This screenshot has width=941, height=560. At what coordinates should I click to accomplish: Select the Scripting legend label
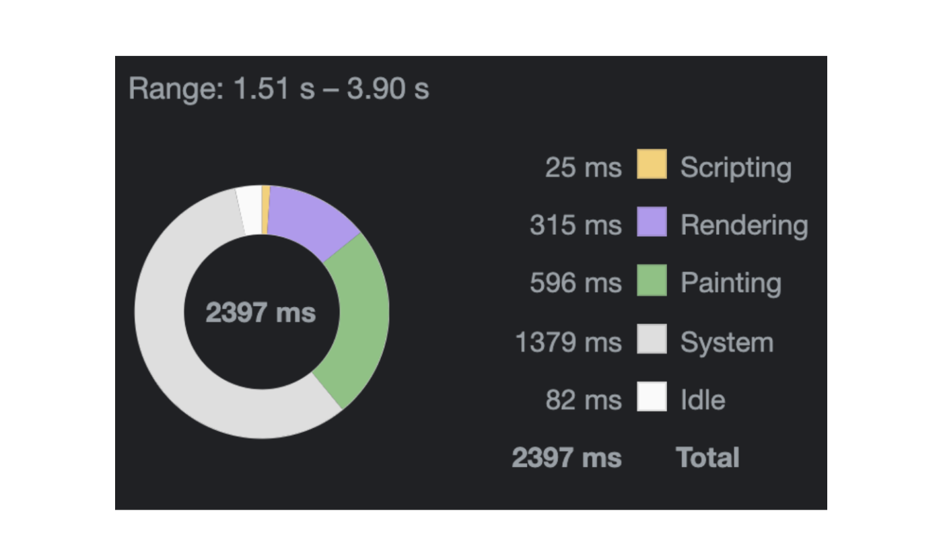[735, 167]
